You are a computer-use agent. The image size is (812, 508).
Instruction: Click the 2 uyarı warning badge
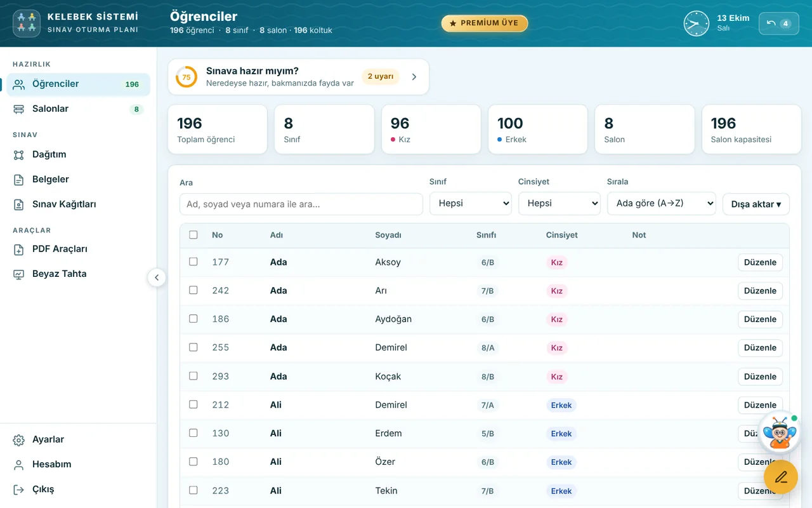pos(381,77)
